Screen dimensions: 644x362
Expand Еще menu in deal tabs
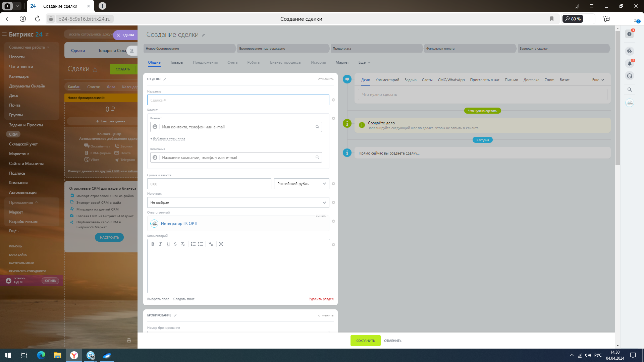[x=364, y=62]
